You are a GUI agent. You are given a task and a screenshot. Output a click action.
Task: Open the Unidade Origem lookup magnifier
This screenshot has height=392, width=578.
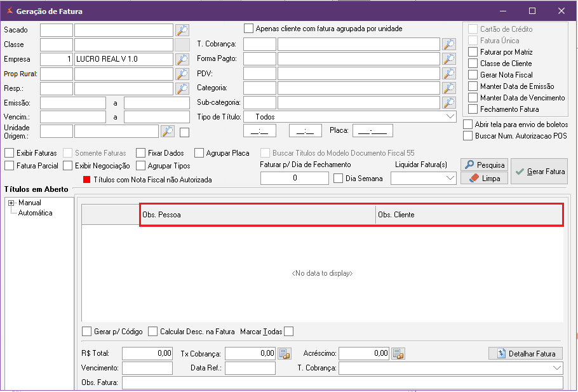coord(168,132)
